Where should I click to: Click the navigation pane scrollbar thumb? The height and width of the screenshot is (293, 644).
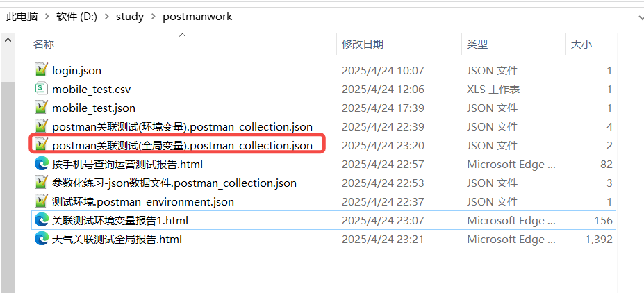pyautogui.click(x=8, y=187)
